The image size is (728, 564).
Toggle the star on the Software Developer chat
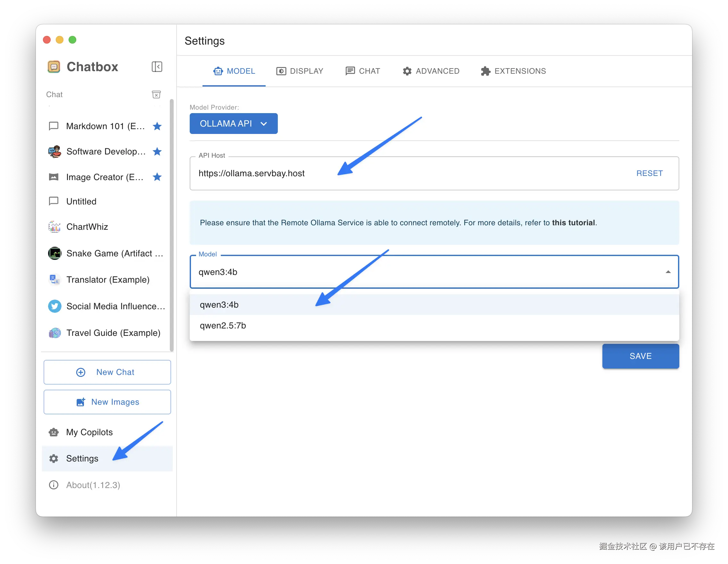pos(157,152)
